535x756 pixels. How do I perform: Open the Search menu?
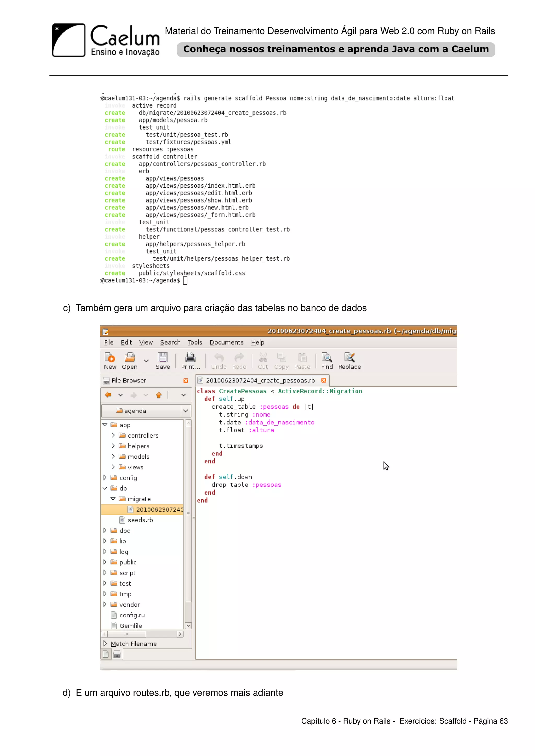pos(170,342)
